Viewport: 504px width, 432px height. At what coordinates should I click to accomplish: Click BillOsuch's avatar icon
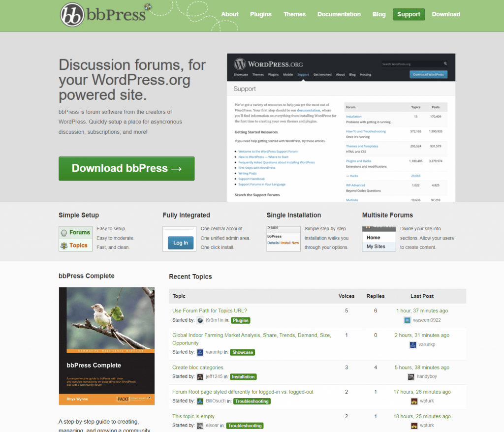point(200,401)
